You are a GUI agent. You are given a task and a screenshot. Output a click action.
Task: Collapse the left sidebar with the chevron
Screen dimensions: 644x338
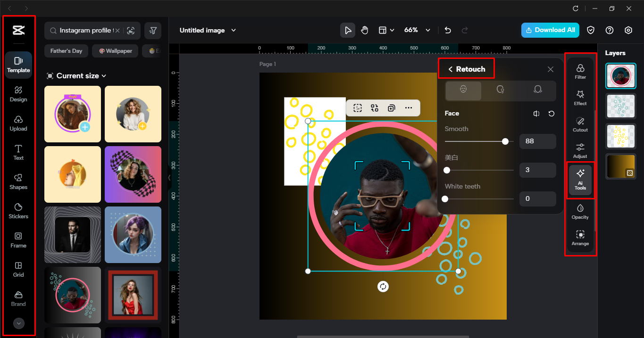(x=18, y=323)
